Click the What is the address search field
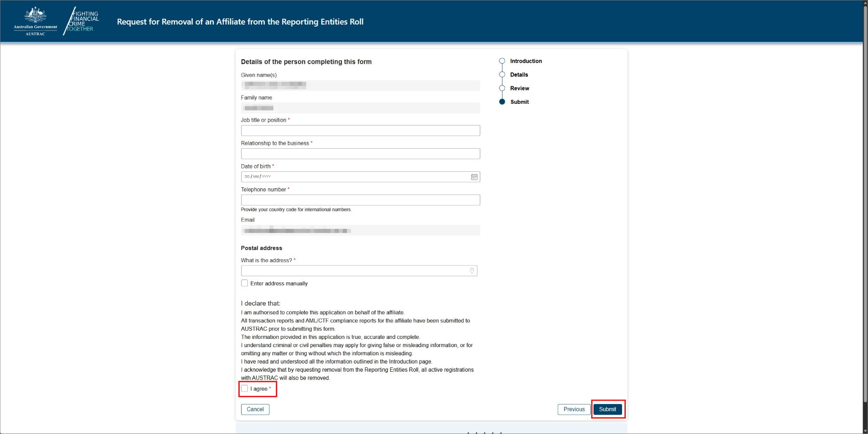The height and width of the screenshot is (434, 868). click(x=354, y=271)
